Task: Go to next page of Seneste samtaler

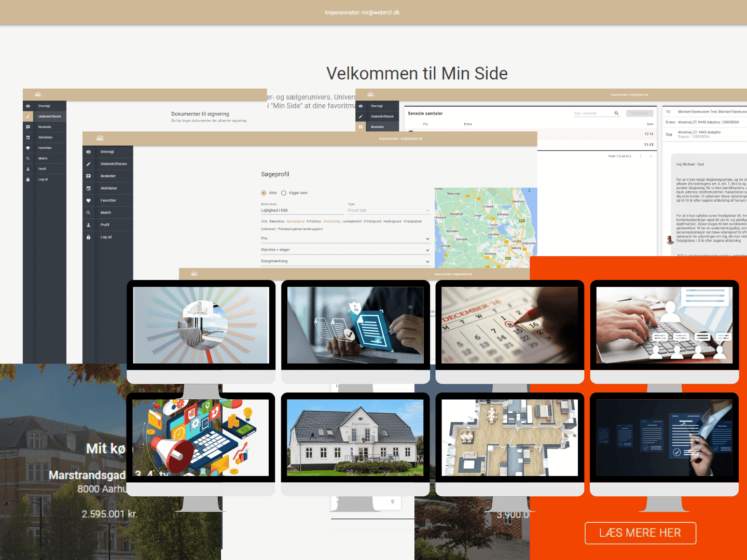Action: [x=651, y=156]
